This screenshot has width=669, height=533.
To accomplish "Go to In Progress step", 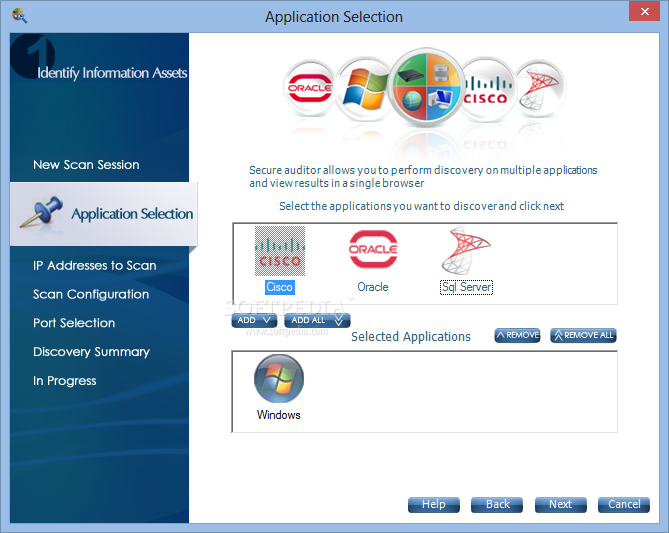I will click(64, 381).
